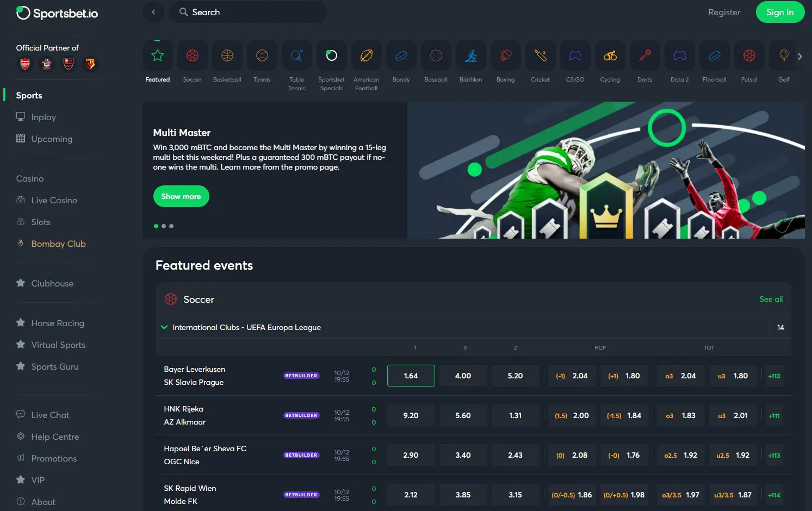Open the Multi Master promo banner image
This screenshot has height=511, width=812.
click(606, 170)
